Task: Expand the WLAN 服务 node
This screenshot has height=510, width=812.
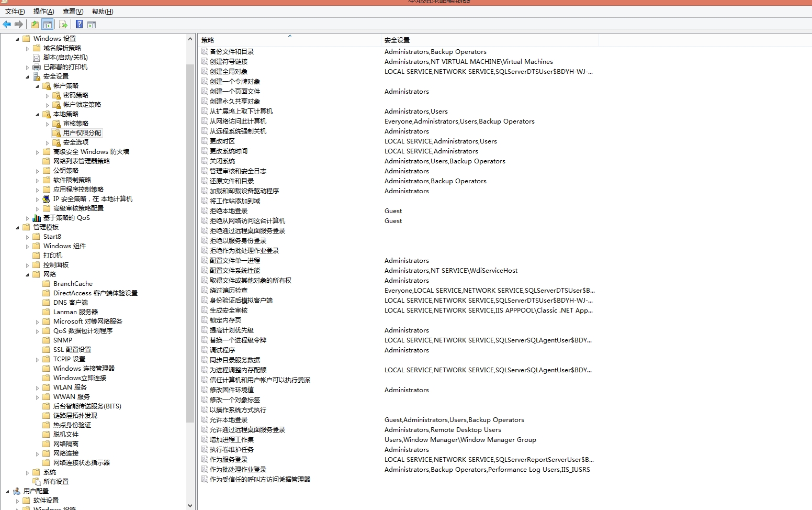Action: [x=37, y=388]
